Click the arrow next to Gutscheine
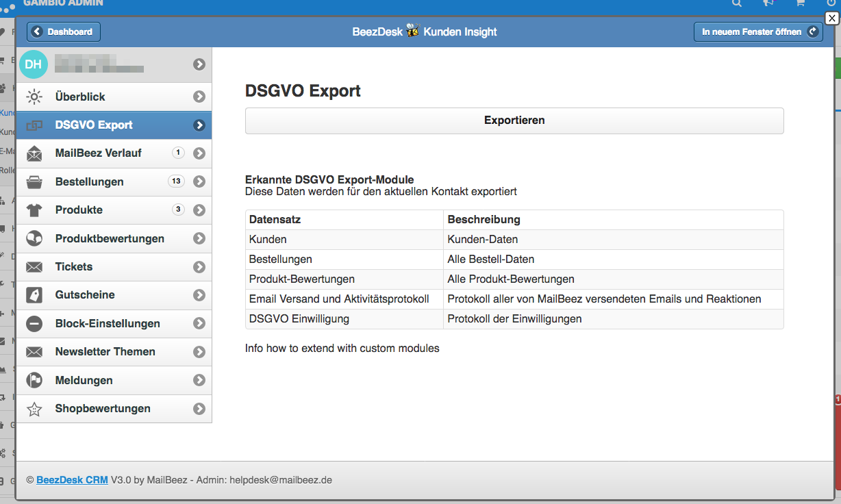The height and width of the screenshot is (504, 841). point(199,295)
